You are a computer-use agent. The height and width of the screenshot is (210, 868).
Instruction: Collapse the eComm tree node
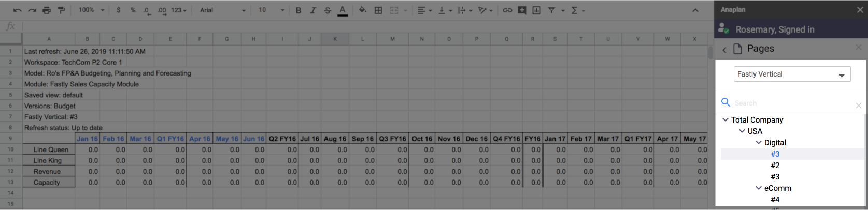pyautogui.click(x=759, y=188)
